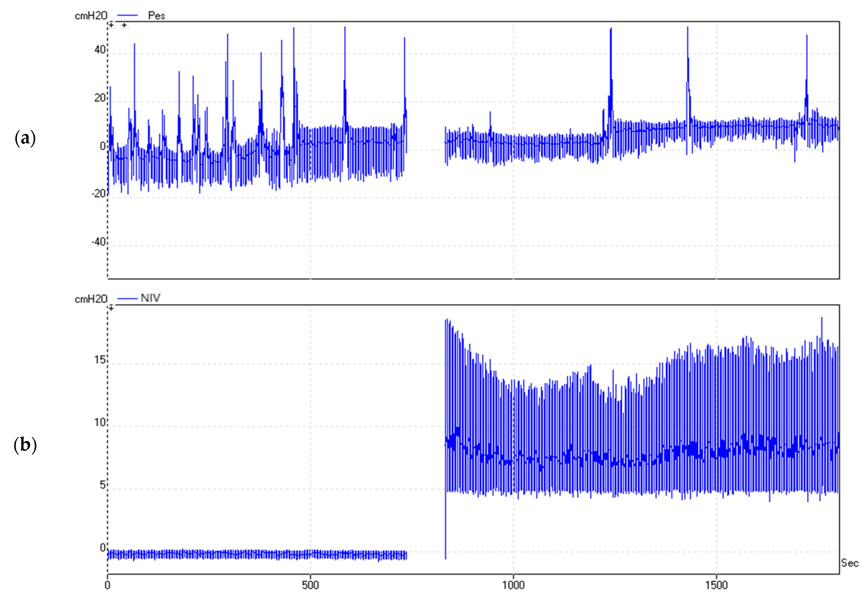The height and width of the screenshot is (602, 868).
Task: Select the Pes legend label
Action: pyautogui.click(x=157, y=16)
